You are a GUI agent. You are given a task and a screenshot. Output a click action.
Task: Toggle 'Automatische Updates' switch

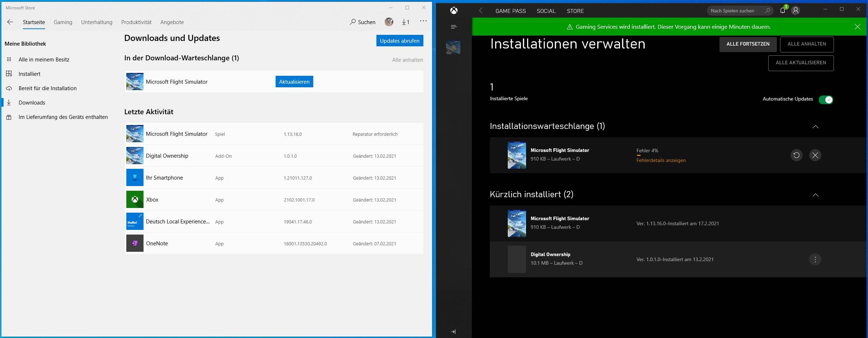(x=826, y=99)
